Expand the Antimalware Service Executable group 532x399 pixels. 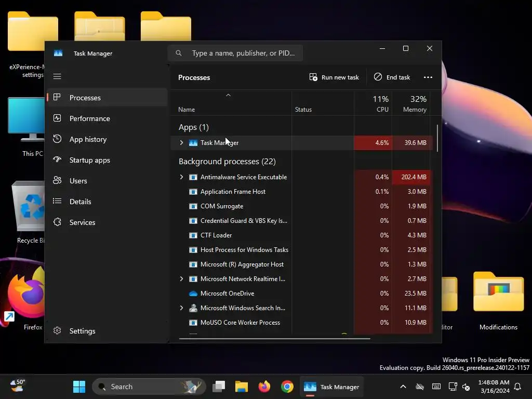pos(181,177)
